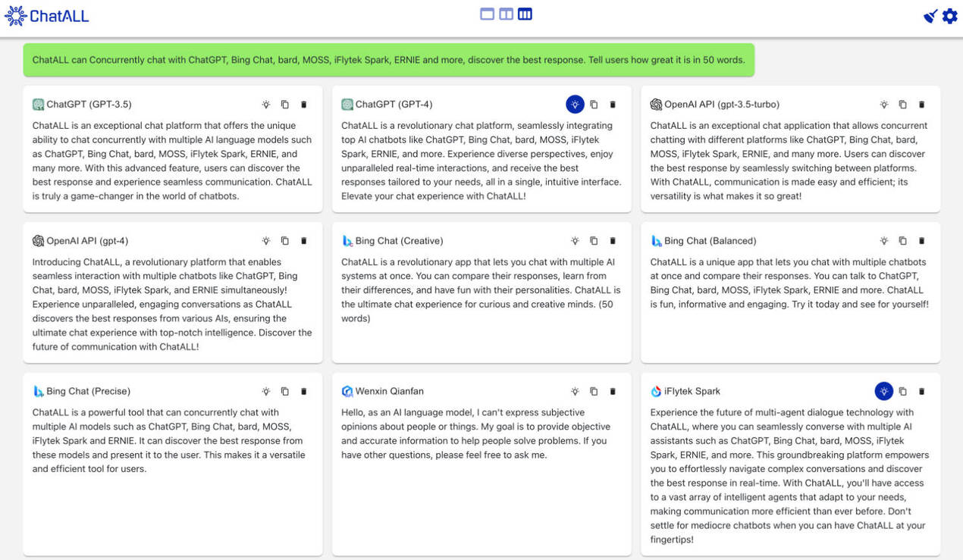The width and height of the screenshot is (963, 560).
Task: Click the OpenAI API (gpt-3.5-turbo) logo
Action: coord(656,105)
